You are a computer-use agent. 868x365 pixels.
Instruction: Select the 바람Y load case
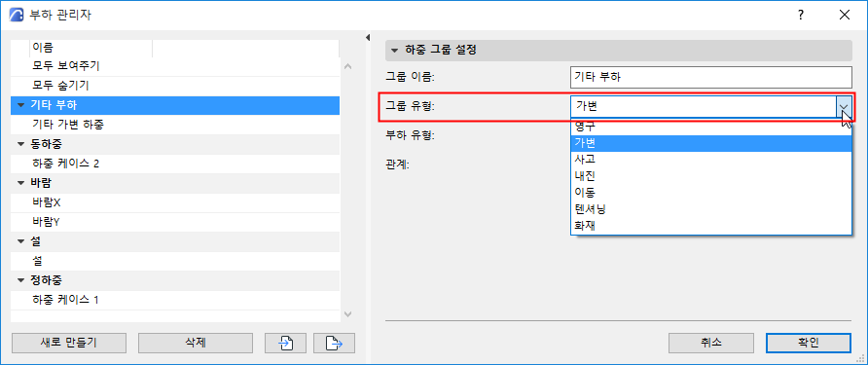(x=175, y=222)
